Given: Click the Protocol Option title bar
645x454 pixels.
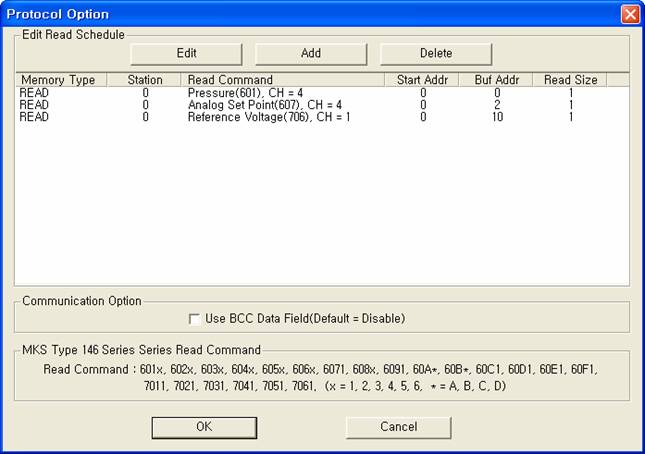Looking at the screenshot, I should point(300,14).
